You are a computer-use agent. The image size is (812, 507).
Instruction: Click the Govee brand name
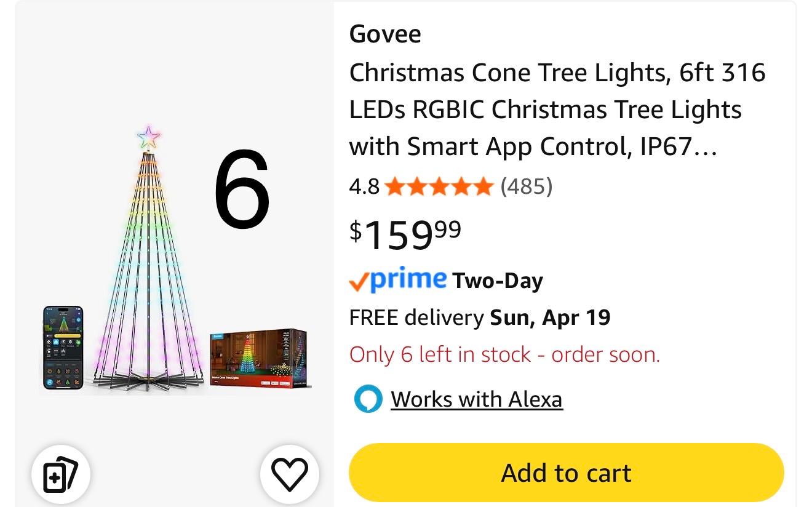click(385, 34)
